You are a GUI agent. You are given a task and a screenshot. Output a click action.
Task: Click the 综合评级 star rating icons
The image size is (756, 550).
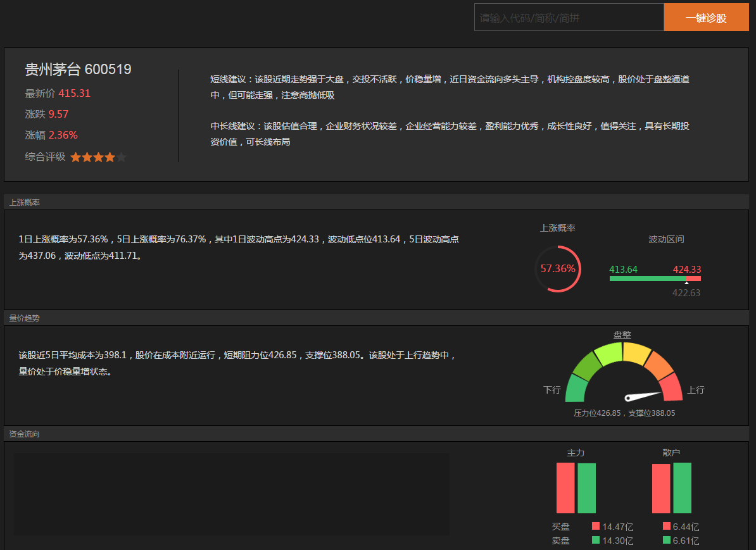pos(98,157)
